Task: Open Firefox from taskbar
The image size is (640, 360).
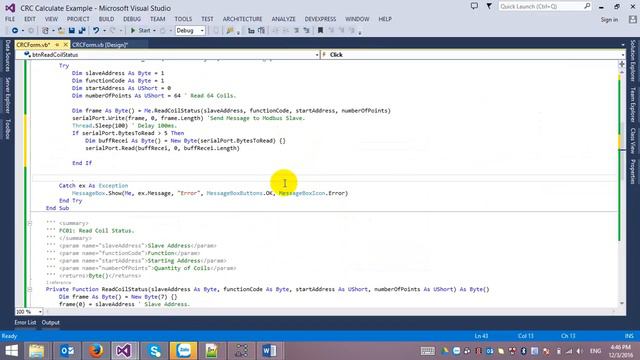Action: point(96,351)
